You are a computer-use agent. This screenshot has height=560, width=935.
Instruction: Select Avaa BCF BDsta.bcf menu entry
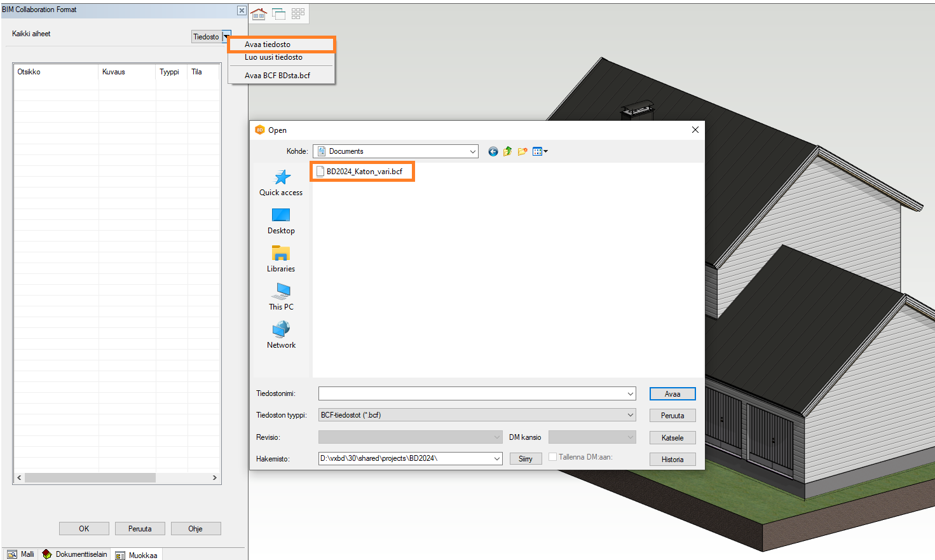[277, 76]
